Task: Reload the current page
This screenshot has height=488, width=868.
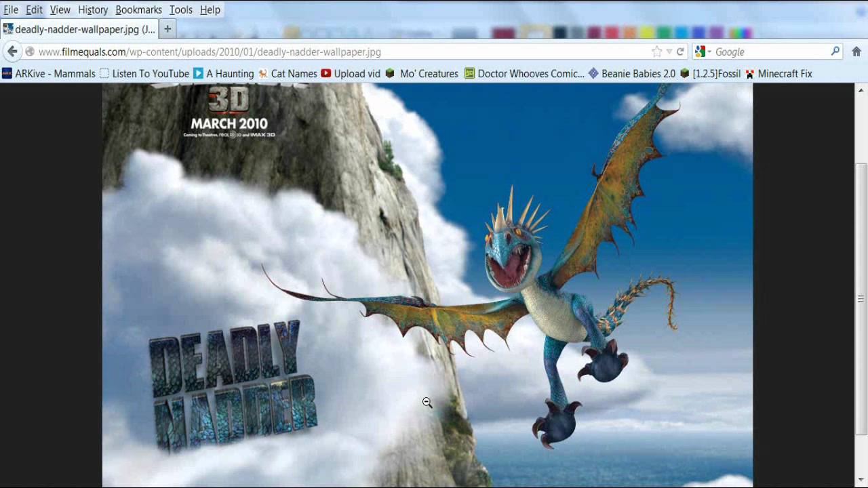Action: pyautogui.click(x=680, y=52)
